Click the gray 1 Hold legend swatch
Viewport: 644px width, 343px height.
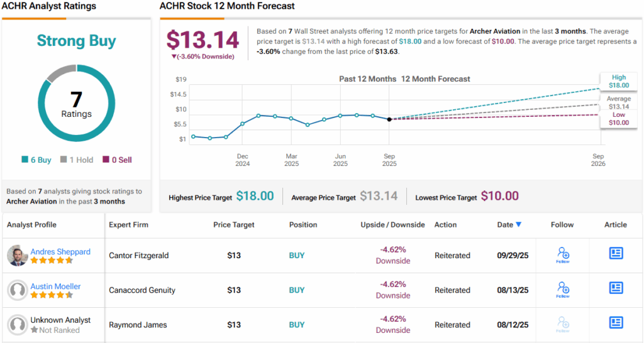pyautogui.click(x=64, y=160)
